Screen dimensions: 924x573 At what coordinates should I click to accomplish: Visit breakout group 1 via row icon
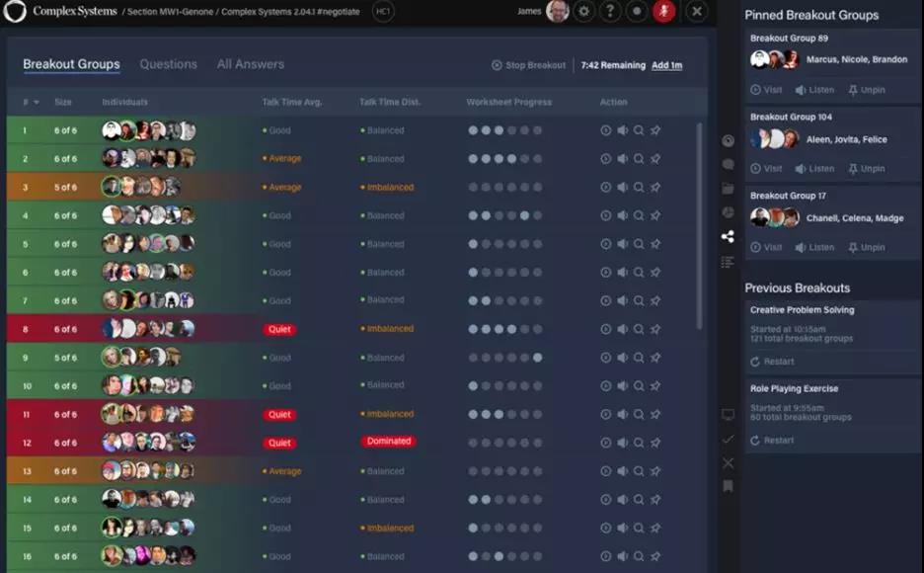[x=606, y=130]
